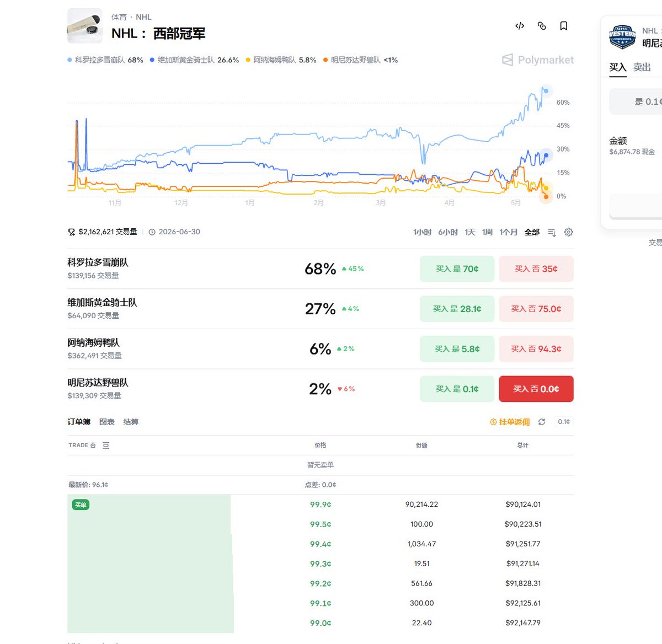Open the 明尼苏达野兽队 outcome row

click(x=320, y=389)
